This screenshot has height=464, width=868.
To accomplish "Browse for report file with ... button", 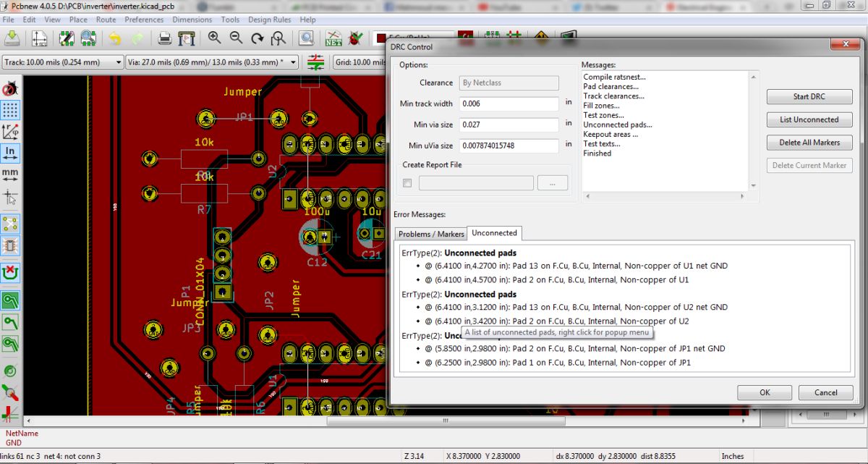I will [x=553, y=183].
